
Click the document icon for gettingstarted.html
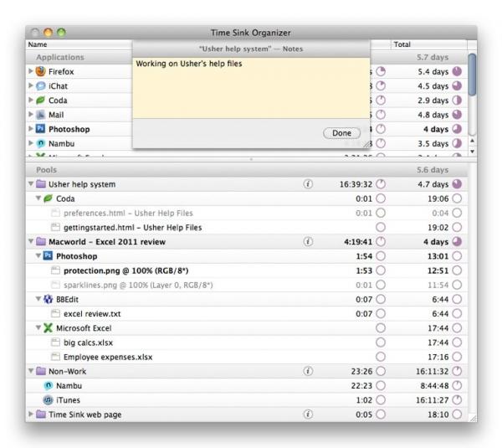click(x=55, y=227)
